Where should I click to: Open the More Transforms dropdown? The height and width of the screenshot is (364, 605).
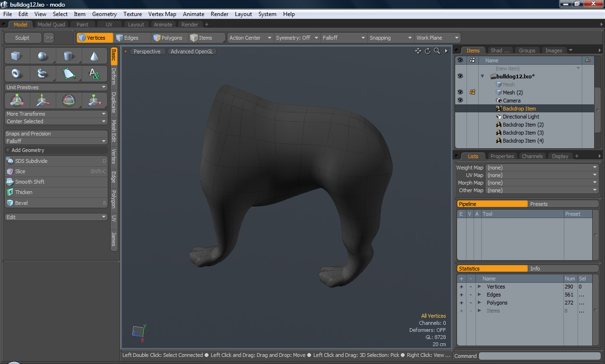tap(56, 114)
